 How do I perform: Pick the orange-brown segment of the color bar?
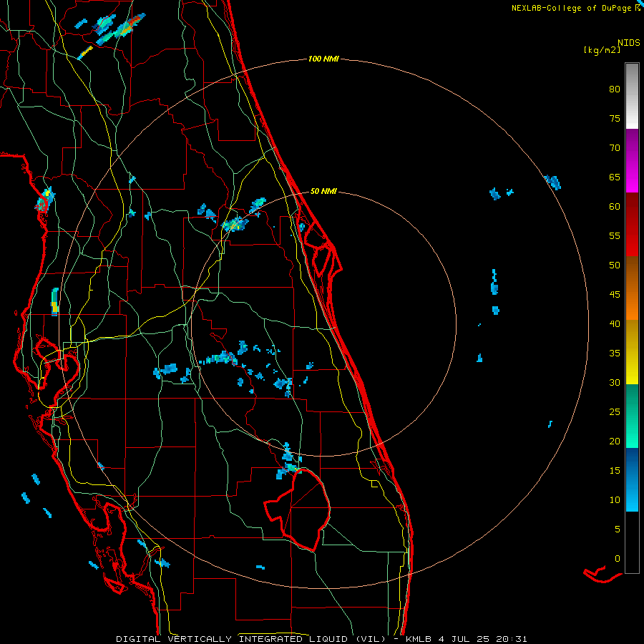(632, 288)
